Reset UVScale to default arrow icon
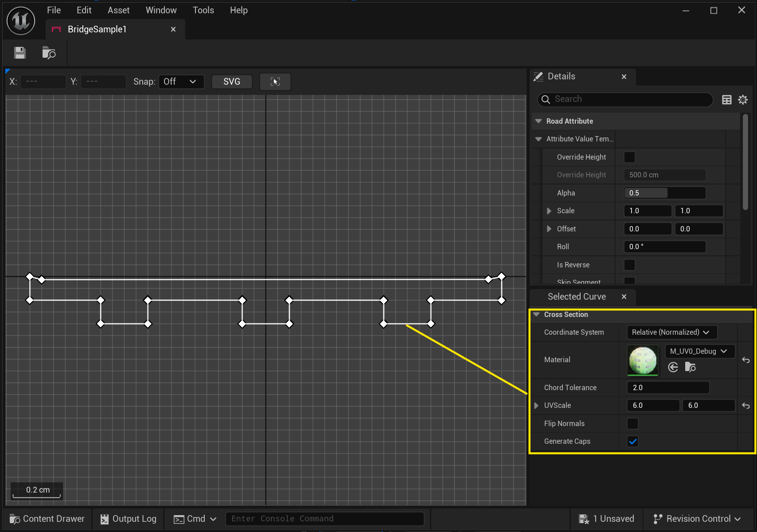The image size is (757, 532). click(746, 406)
